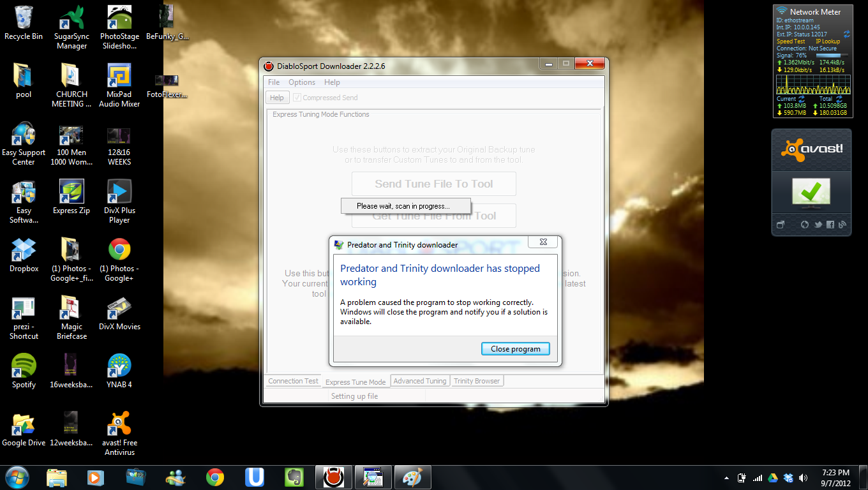
Task: Select the pool folder icon
Action: pyautogui.click(x=24, y=81)
